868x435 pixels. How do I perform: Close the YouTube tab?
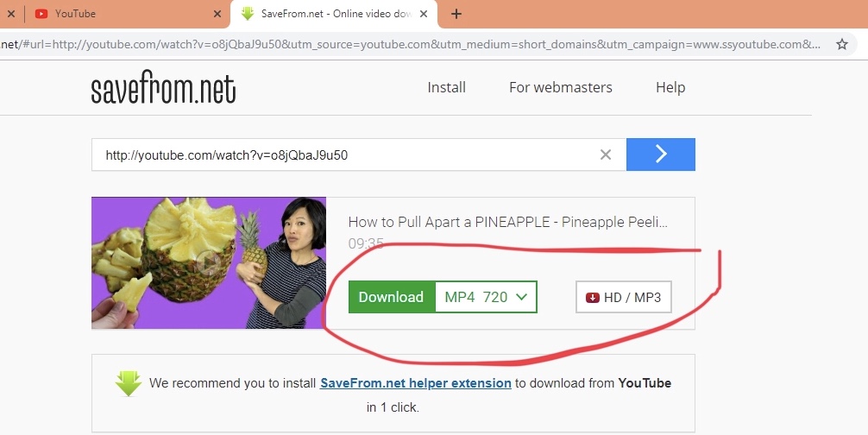pos(217,14)
